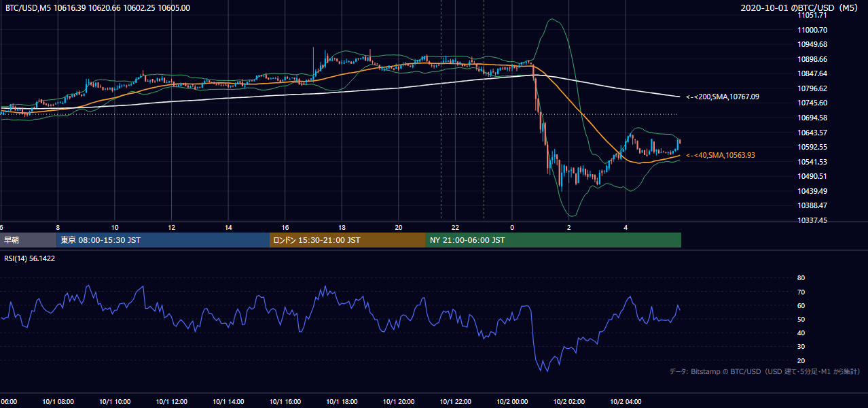The image size is (868, 408).
Task: Click bottom time label 10/1 10:00
Action: click(115, 402)
